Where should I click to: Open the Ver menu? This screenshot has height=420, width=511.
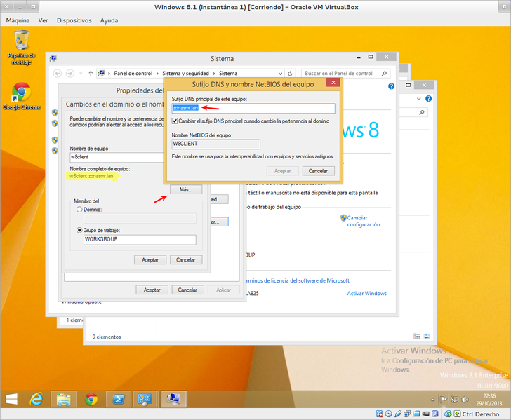pos(43,20)
